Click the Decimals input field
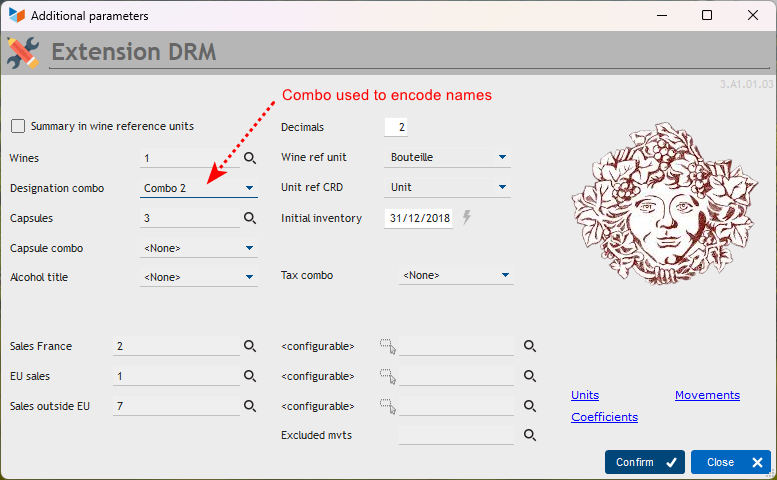This screenshot has height=480, width=777. (x=395, y=127)
